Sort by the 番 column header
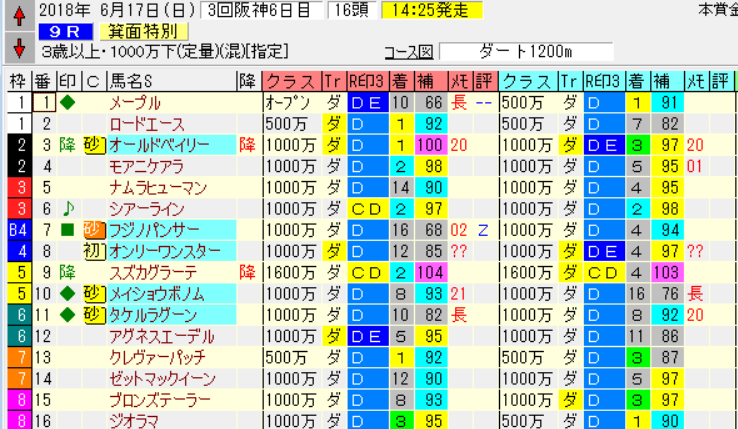The height and width of the screenshot is (429, 738). 43,81
